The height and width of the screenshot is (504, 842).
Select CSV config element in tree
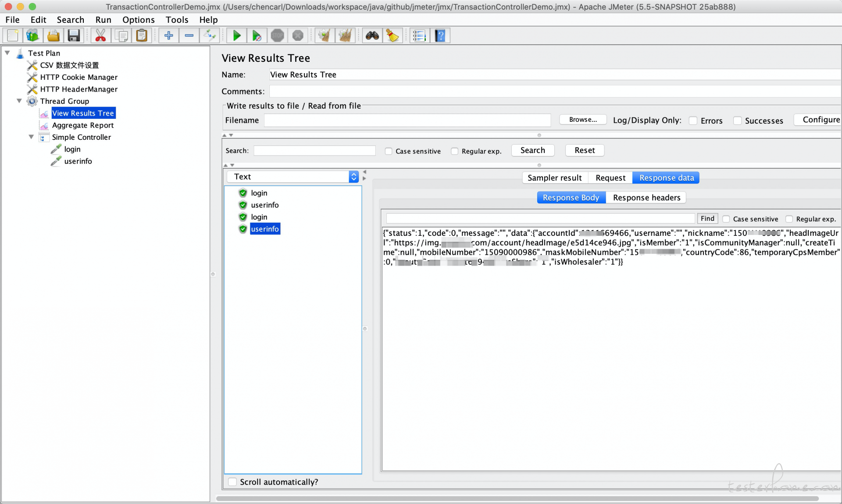point(69,65)
